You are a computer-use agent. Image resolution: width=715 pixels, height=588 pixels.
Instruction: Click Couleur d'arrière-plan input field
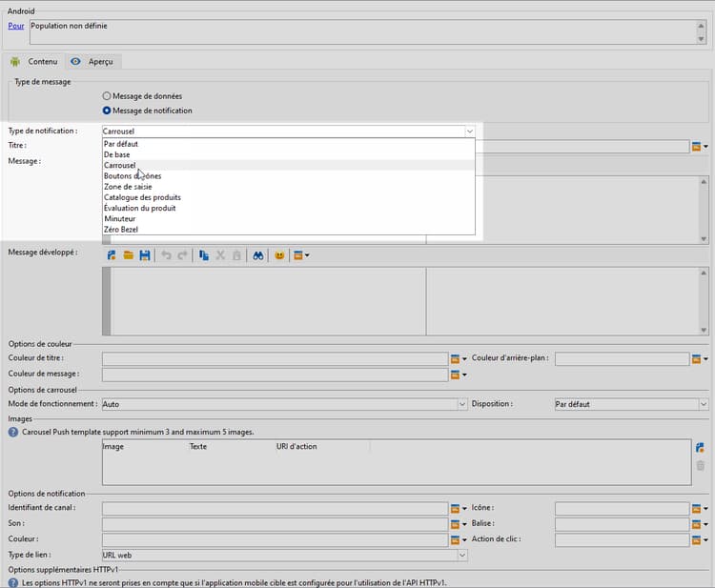(622, 359)
